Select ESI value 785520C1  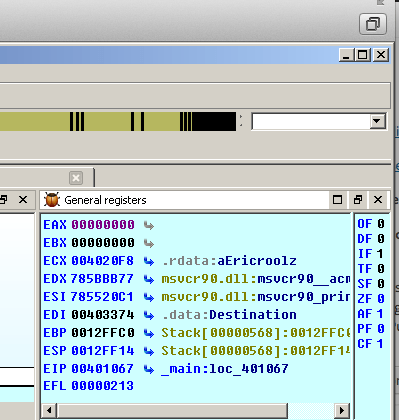(x=102, y=297)
